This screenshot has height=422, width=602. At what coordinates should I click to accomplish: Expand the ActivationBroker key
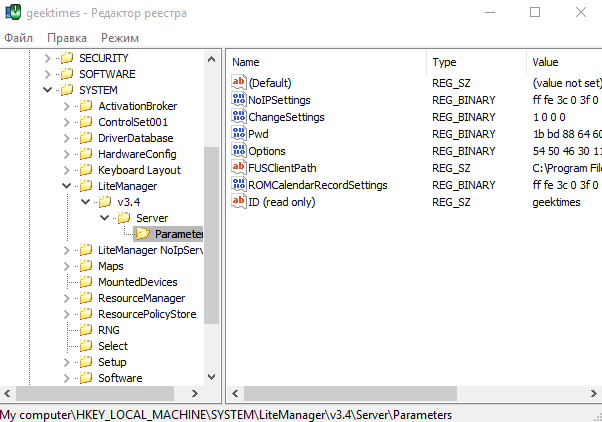click(66, 106)
